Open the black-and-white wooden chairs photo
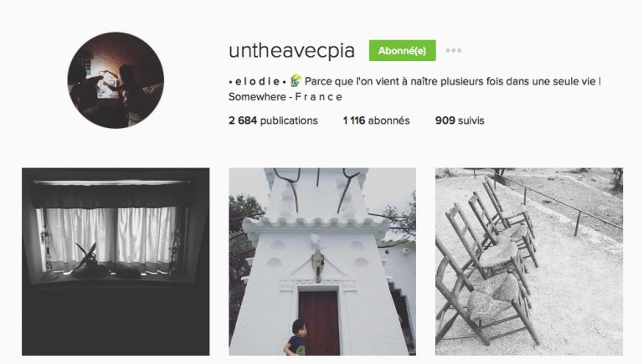Screen dimensions: 643x364 [529, 262]
